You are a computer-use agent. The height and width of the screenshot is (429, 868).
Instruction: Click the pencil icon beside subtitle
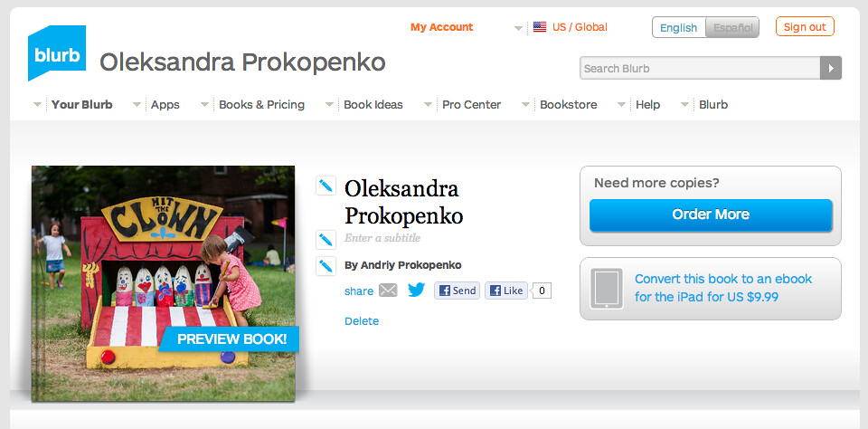(325, 240)
